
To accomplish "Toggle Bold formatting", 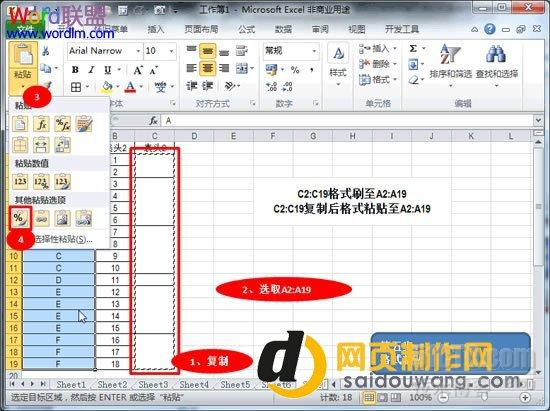I will tap(75, 70).
